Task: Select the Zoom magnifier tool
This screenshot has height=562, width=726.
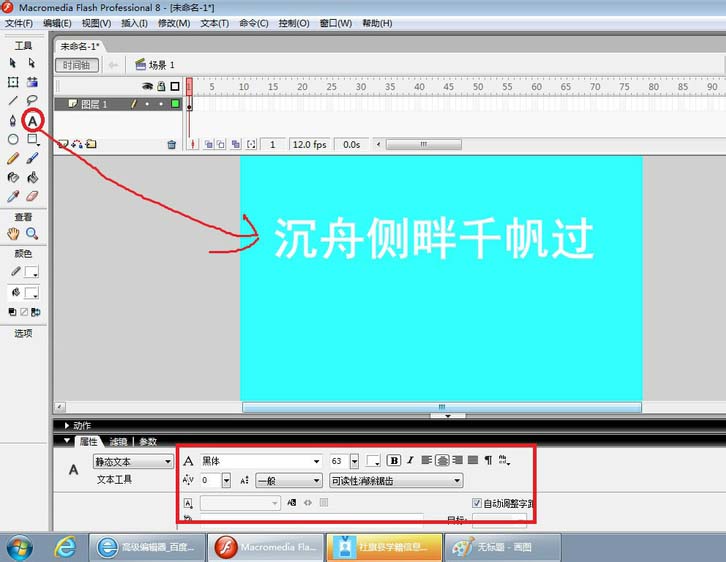Action: (32, 234)
